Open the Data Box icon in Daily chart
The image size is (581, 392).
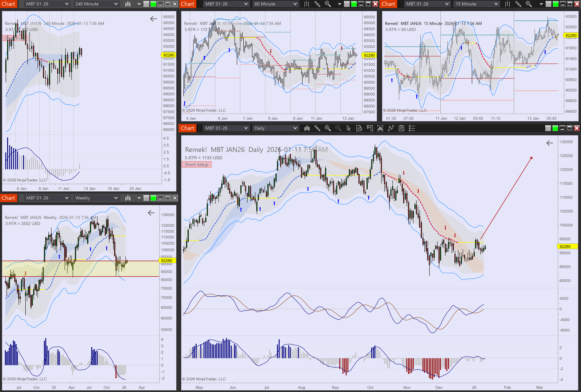[359, 128]
